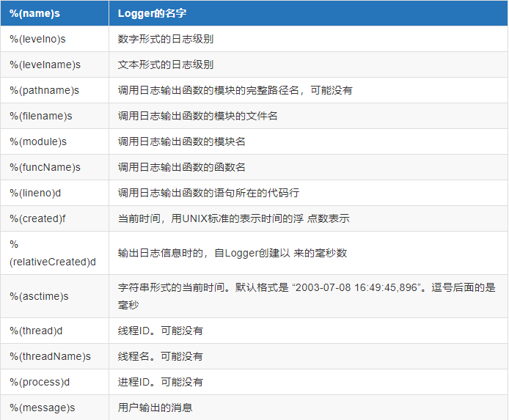Select the '%(pathname)s' cell
Image resolution: width=509 pixels, height=420 pixels.
pyautogui.click(x=54, y=90)
